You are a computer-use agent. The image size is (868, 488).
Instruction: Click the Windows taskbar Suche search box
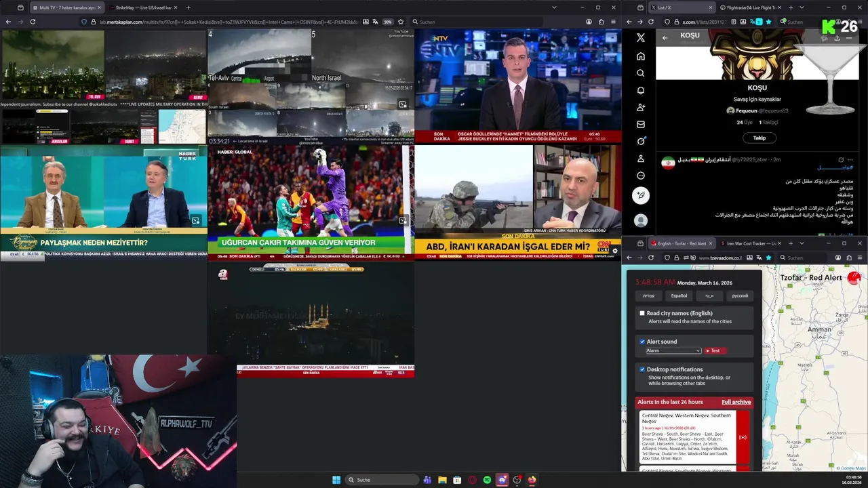click(381, 480)
